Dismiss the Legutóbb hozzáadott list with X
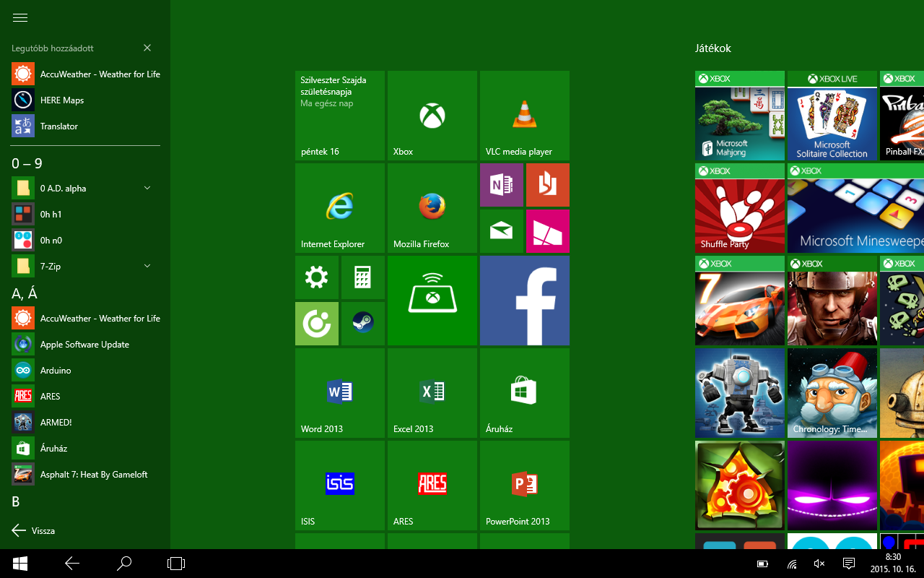The width and height of the screenshot is (924, 578). click(147, 48)
